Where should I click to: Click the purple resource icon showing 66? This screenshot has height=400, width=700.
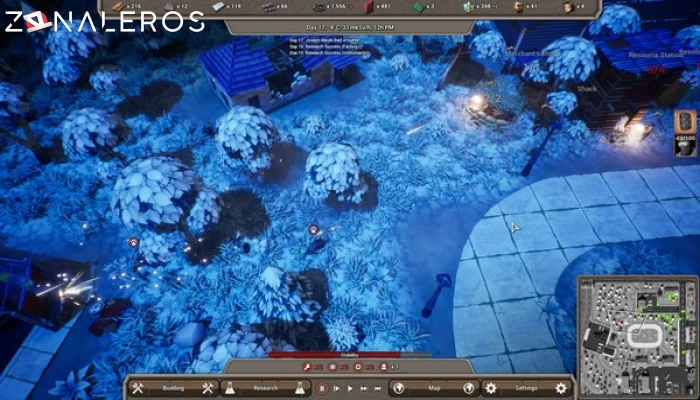click(x=267, y=7)
